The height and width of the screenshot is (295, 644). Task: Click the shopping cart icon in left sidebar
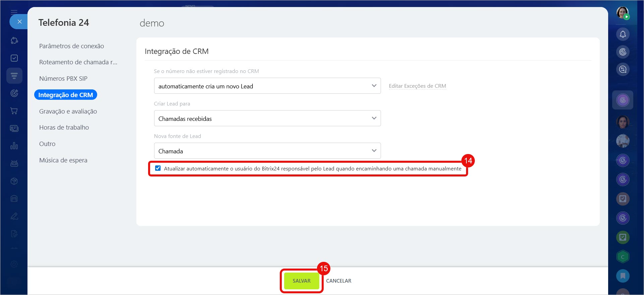[x=14, y=111]
